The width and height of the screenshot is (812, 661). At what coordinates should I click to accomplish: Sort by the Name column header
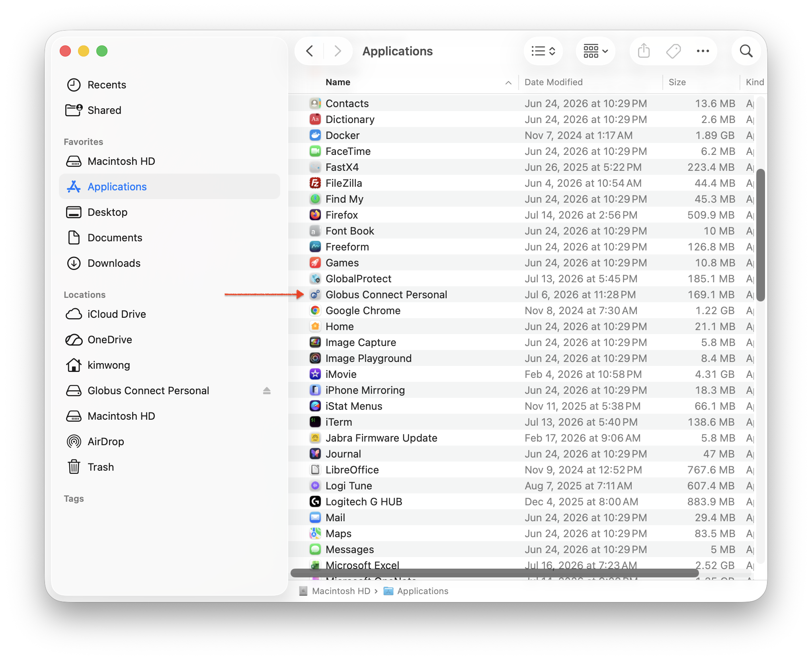pos(338,82)
